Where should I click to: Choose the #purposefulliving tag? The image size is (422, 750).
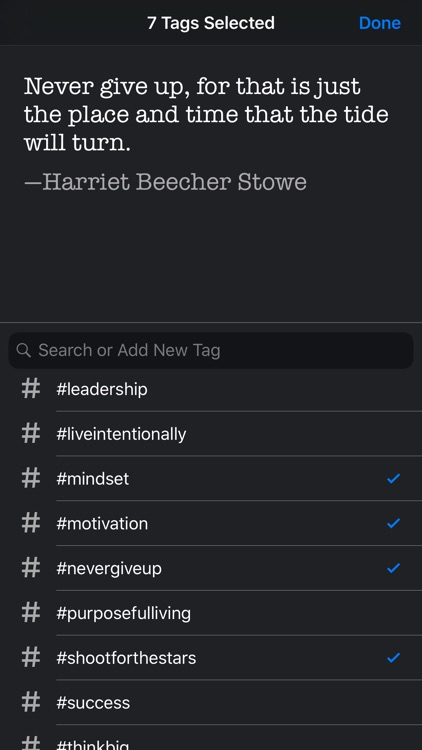click(x=211, y=613)
